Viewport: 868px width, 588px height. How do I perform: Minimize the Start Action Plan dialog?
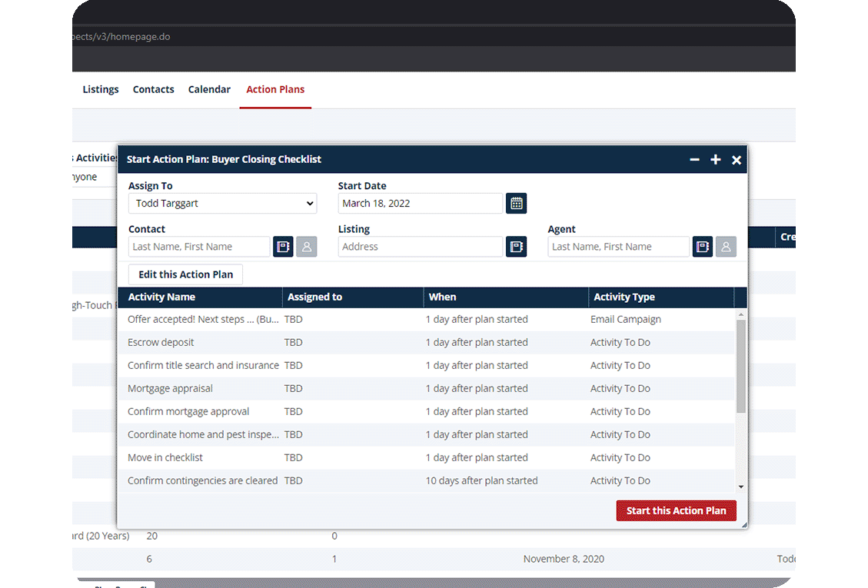(x=694, y=159)
